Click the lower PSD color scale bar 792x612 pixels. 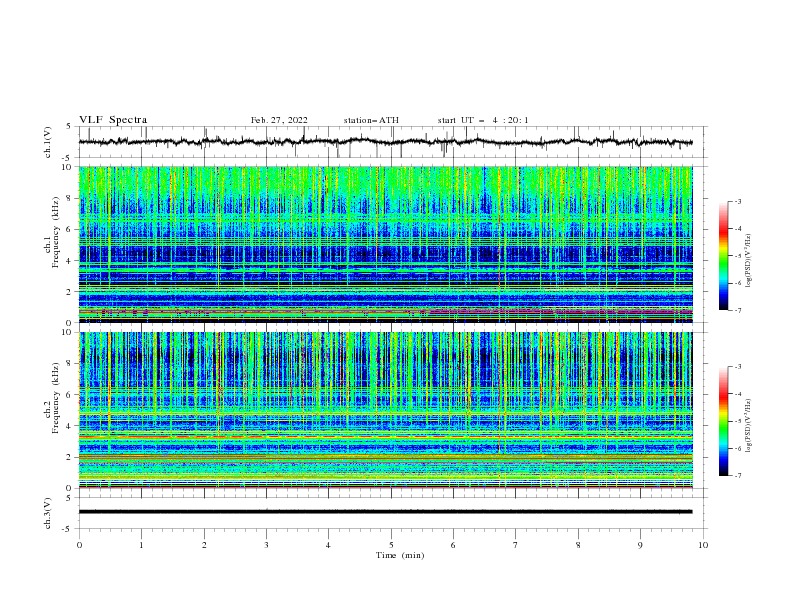coord(724,421)
